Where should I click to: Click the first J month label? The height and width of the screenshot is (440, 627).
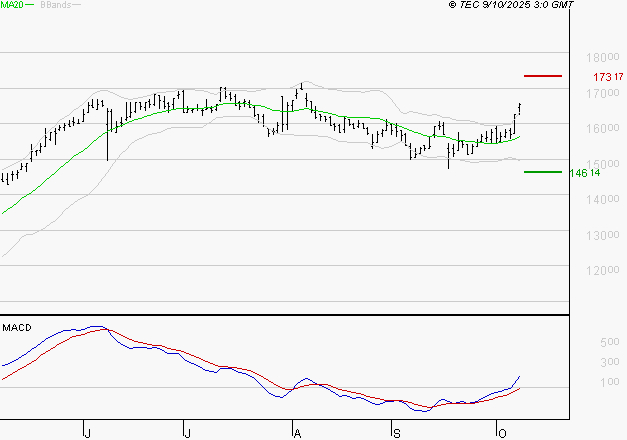pyautogui.click(x=88, y=433)
